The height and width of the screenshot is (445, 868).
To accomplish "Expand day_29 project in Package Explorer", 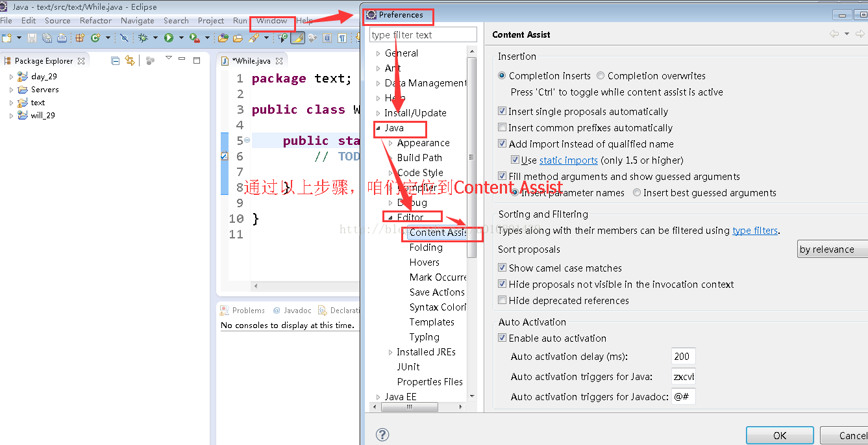I will pos(11,77).
